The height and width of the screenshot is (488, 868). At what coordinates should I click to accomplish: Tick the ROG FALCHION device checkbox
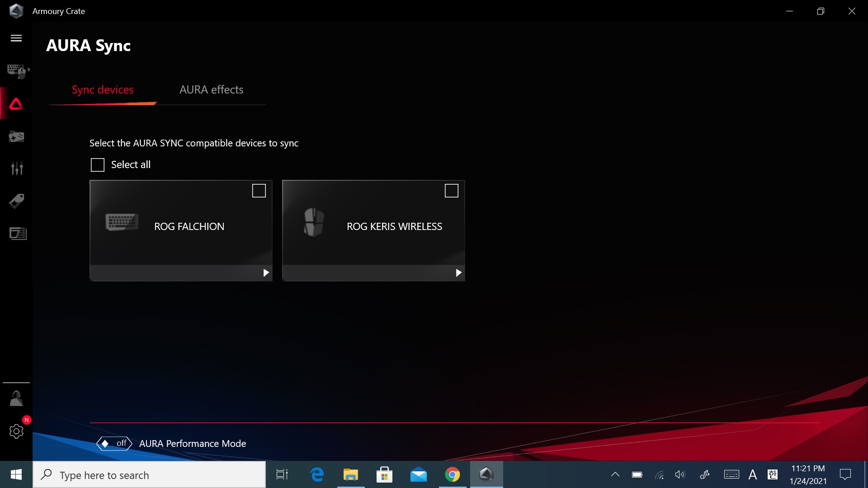coord(259,191)
